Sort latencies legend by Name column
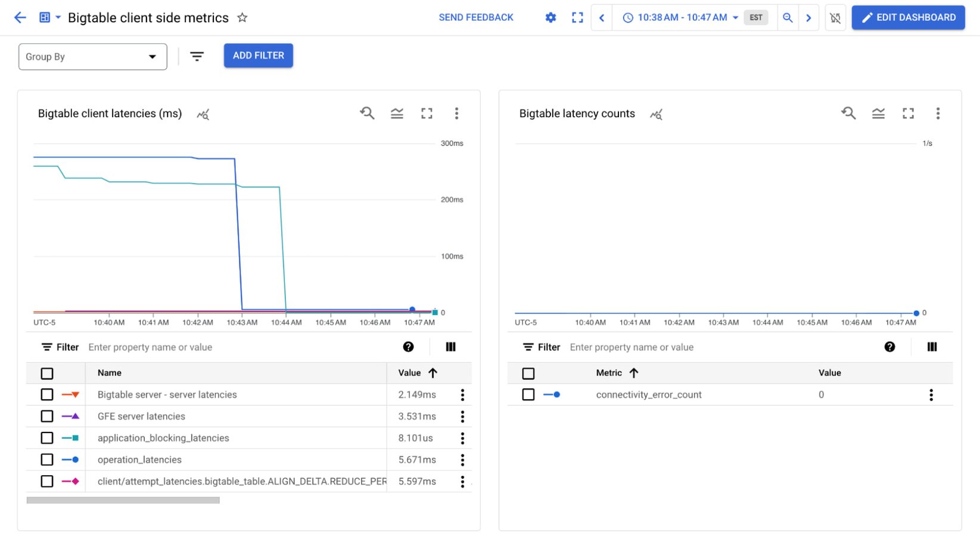The image size is (980, 542). (x=110, y=373)
